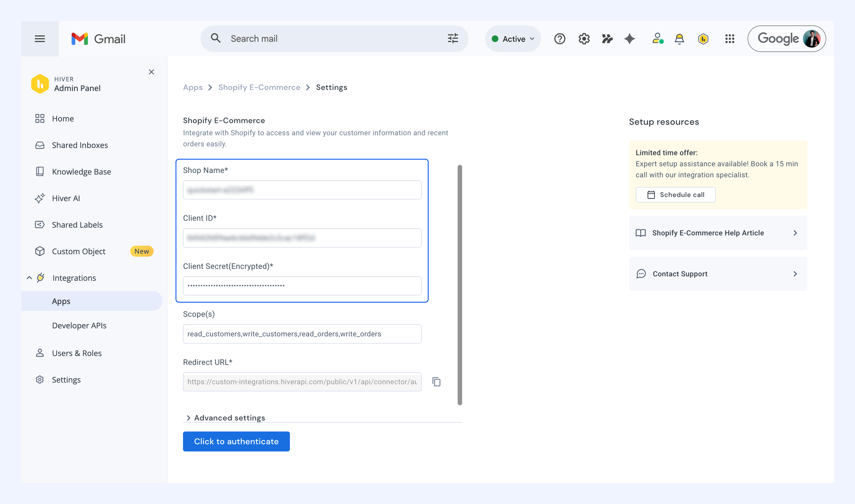The width and height of the screenshot is (855, 504).
Task: Copy the Redirect URL
Action: 437,382
